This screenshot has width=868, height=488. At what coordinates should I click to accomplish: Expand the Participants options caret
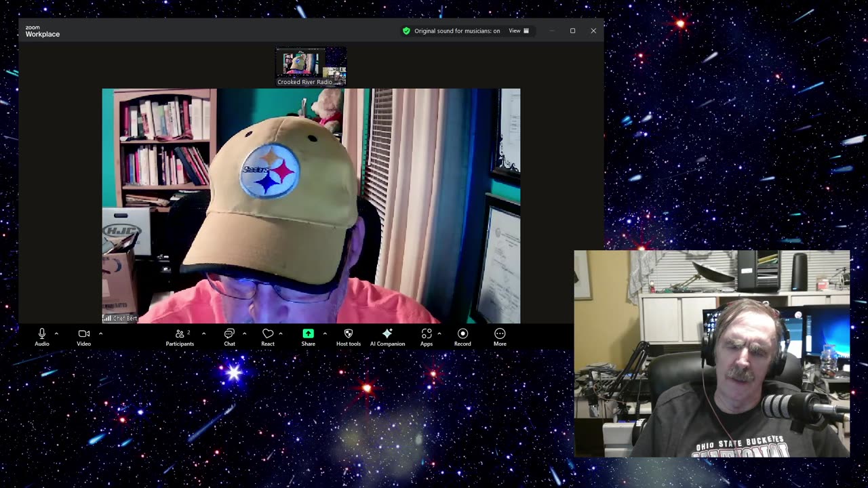point(203,333)
